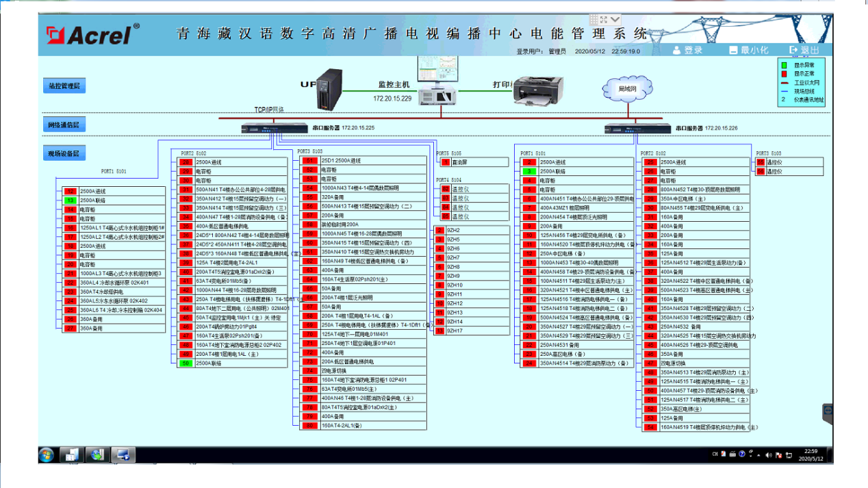This screenshot has width=868, height=488.
Task: Click the PORT5 5105 label
Action: [x=448, y=153]
